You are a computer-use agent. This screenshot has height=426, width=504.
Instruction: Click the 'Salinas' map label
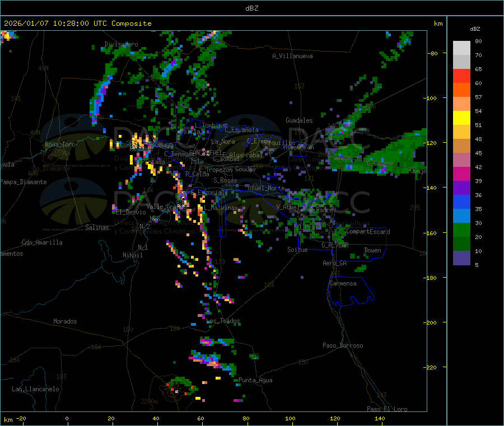(x=97, y=227)
